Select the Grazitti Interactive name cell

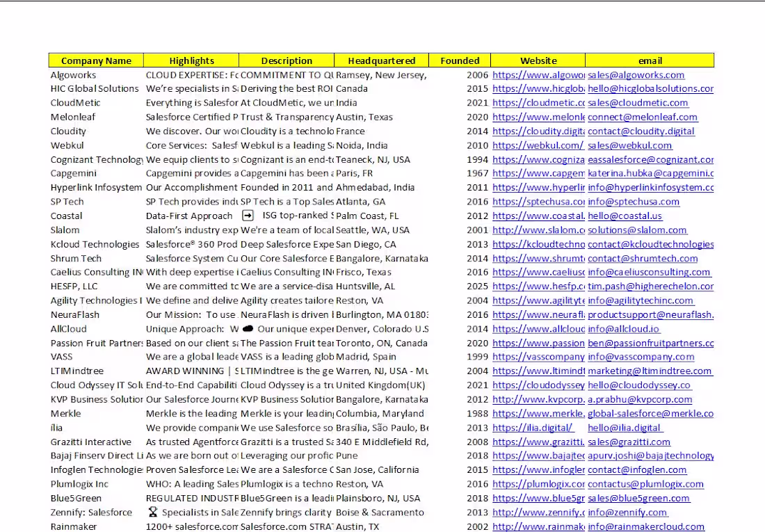pos(96,442)
